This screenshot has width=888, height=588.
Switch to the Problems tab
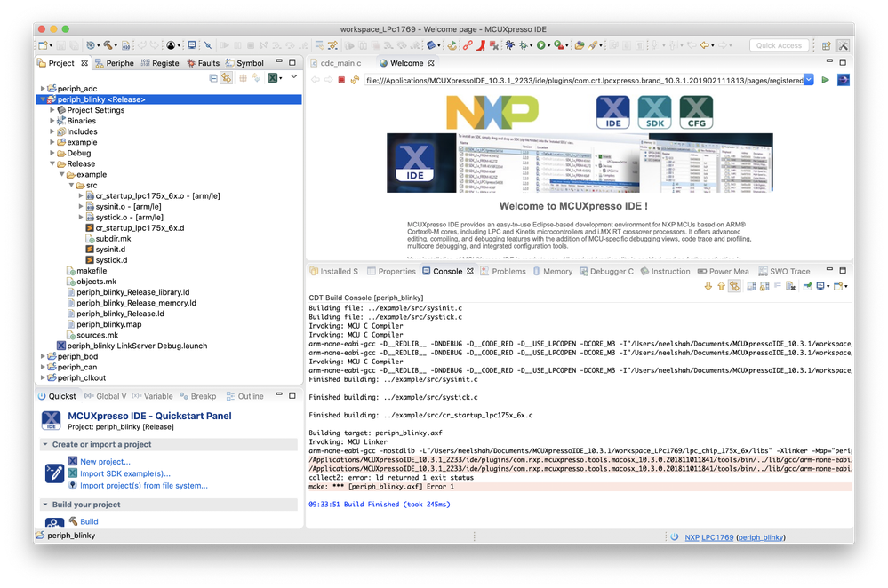tap(503, 272)
